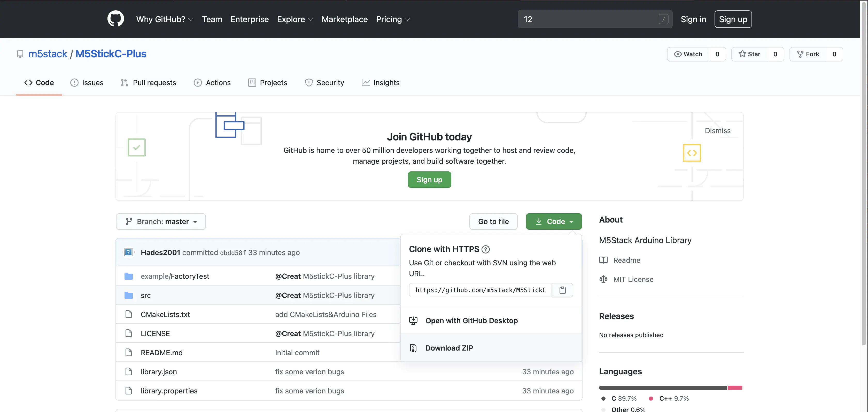Image resolution: width=868 pixels, height=412 pixels.
Task: Open the example/FactoryTest folder
Action: click(175, 276)
